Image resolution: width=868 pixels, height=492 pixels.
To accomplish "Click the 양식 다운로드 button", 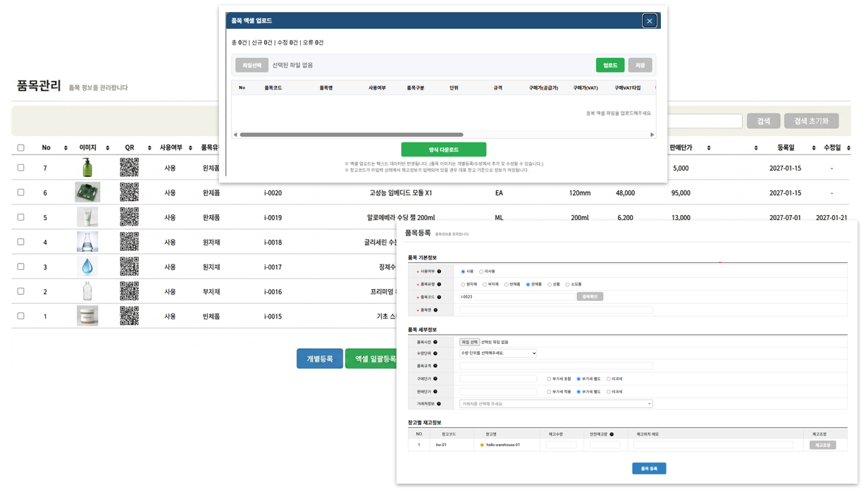I will (x=444, y=149).
